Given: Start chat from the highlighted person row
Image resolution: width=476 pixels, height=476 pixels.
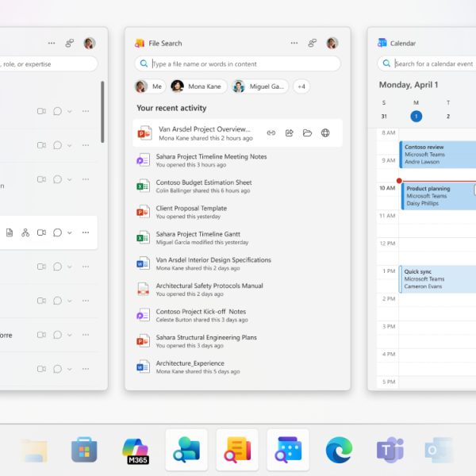Looking at the screenshot, I should click(x=57, y=232).
